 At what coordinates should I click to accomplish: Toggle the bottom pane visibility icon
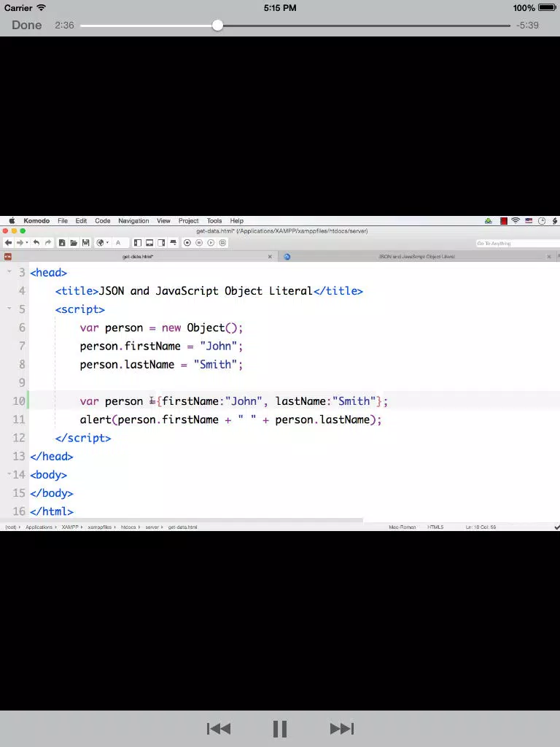coord(149,242)
